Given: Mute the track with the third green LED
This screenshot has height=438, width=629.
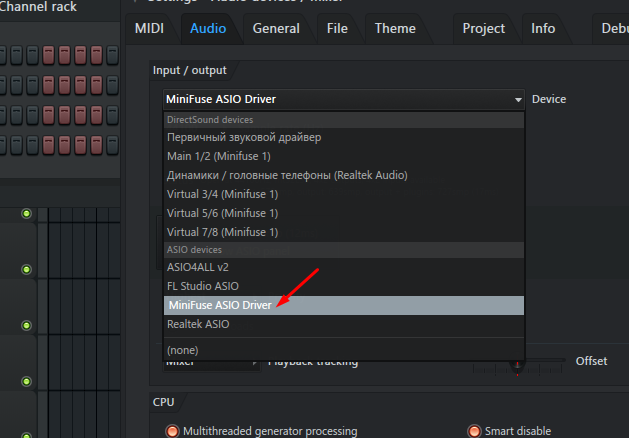Looking at the screenshot, I should coord(26,325).
